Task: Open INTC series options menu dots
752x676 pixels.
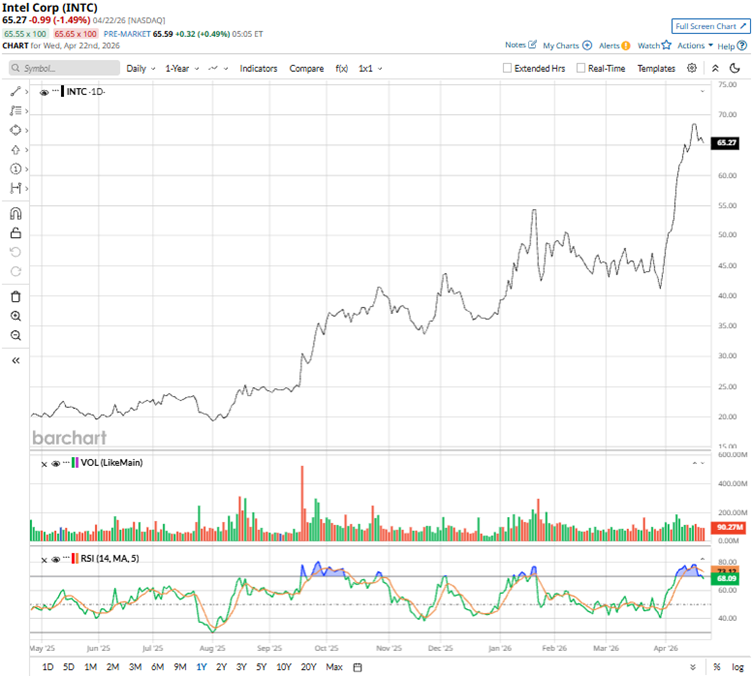Action: coord(56,91)
